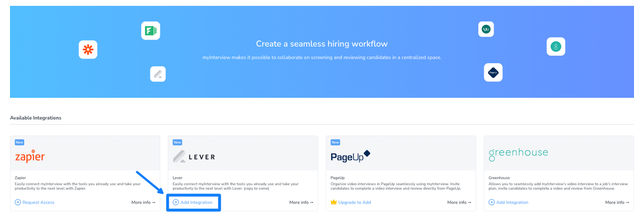Viewport: 644px width, 216px height.
Task: Open More info for PageUp
Action: tap(459, 202)
